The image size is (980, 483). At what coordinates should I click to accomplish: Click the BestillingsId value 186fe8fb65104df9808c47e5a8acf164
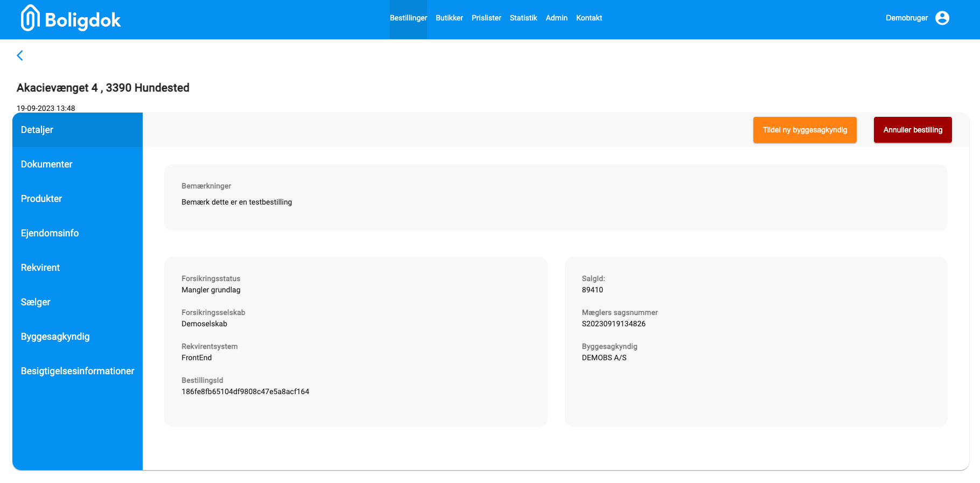tap(246, 391)
